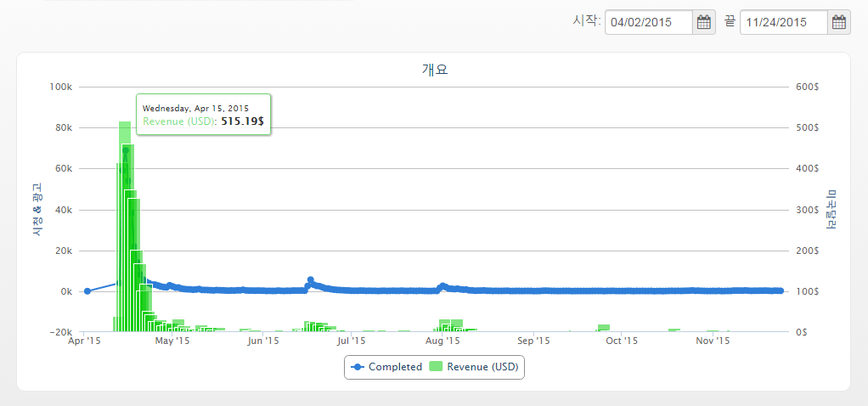This screenshot has height=406, width=868.
Task: Click the first Completed data point at Apr '15
Action: [87, 291]
